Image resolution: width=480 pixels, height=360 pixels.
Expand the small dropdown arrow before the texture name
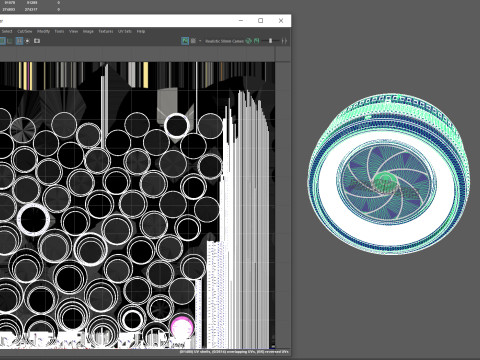click(x=200, y=41)
